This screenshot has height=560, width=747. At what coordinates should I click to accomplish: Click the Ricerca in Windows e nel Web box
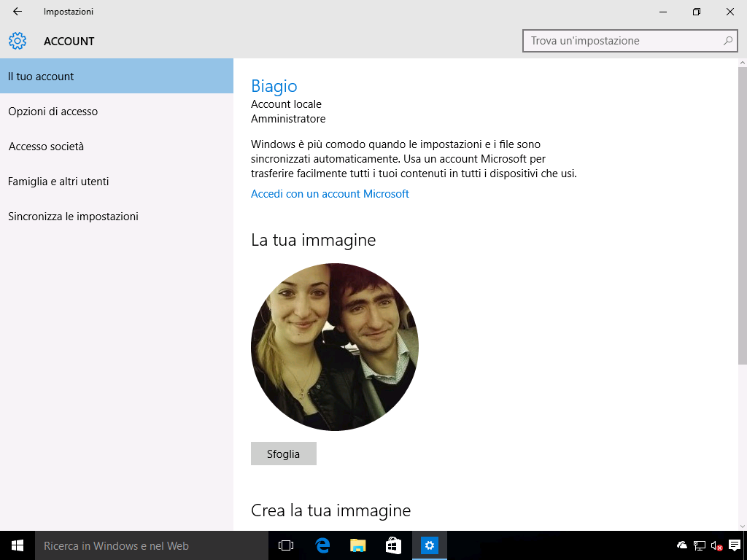152,545
